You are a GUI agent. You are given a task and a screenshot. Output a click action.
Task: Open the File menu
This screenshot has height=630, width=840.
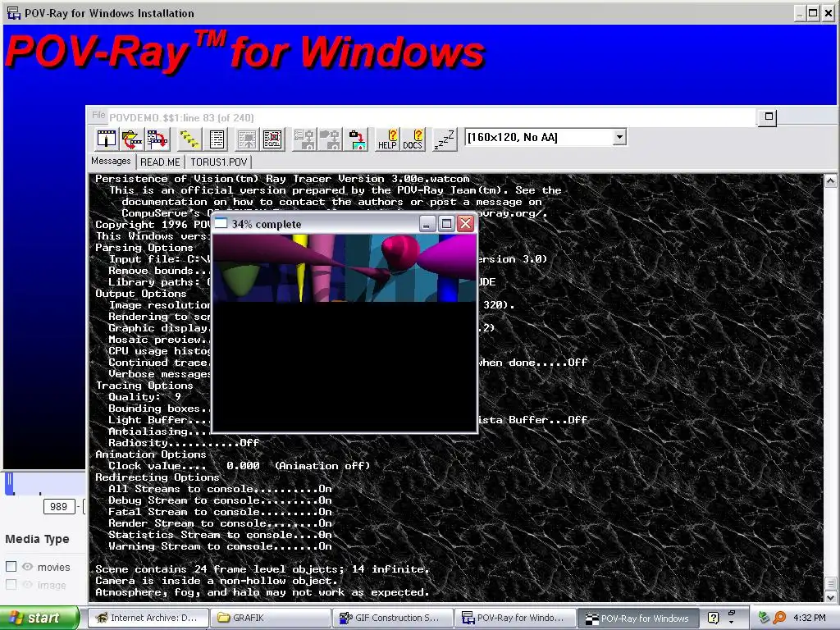tap(98, 115)
